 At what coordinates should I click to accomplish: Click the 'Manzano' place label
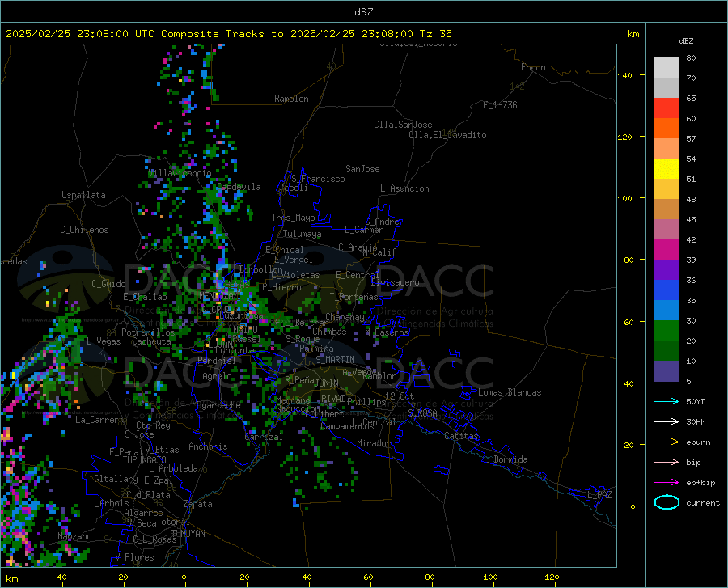point(74,536)
